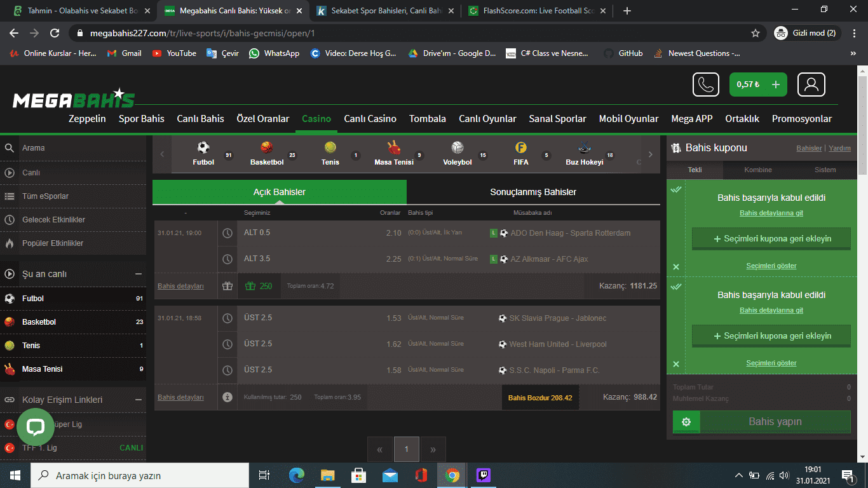Select Futbol in live sports list

coord(73,298)
